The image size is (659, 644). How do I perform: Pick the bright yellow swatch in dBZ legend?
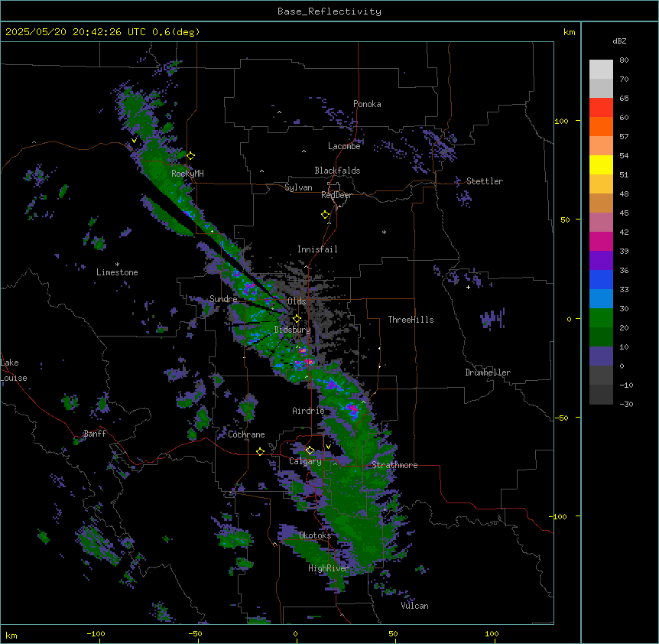tap(601, 164)
